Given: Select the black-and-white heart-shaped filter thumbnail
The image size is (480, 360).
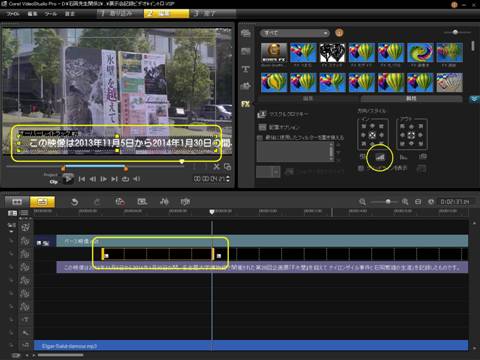Looking at the screenshot, I should pos(332,53).
